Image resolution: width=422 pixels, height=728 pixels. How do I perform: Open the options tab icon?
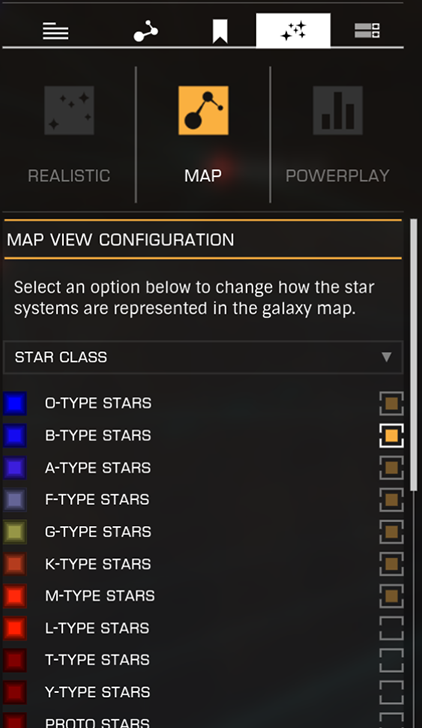click(367, 31)
